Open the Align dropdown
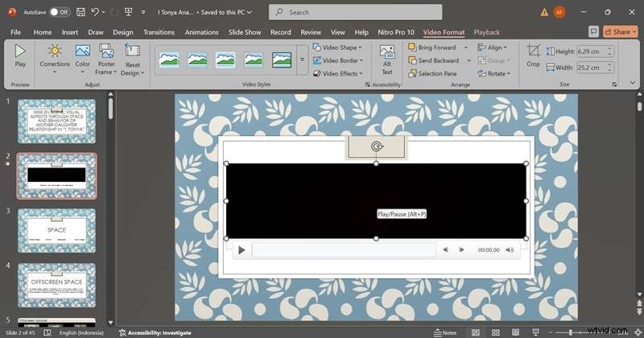Image resolution: width=644 pixels, height=338 pixels. point(493,47)
